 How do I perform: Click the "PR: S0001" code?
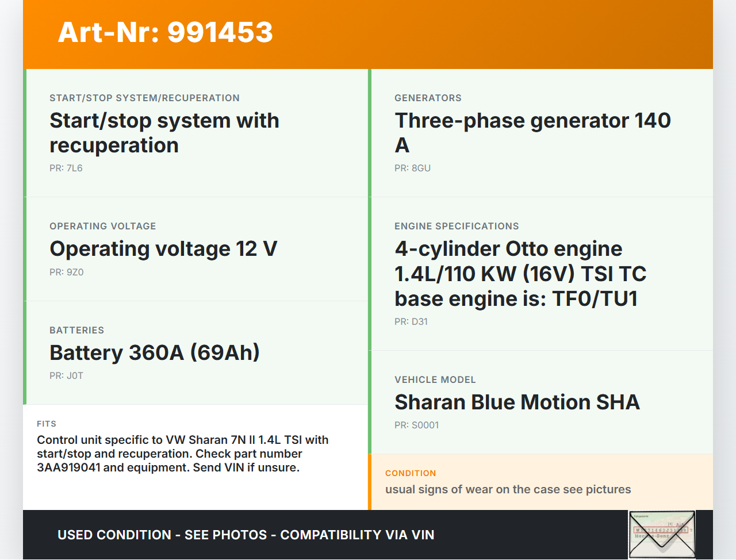coord(417,425)
